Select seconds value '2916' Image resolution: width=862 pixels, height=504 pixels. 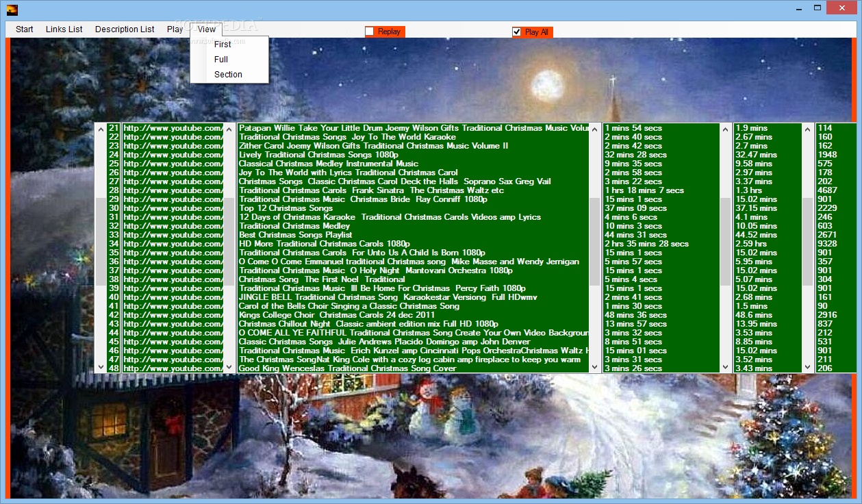(x=827, y=315)
